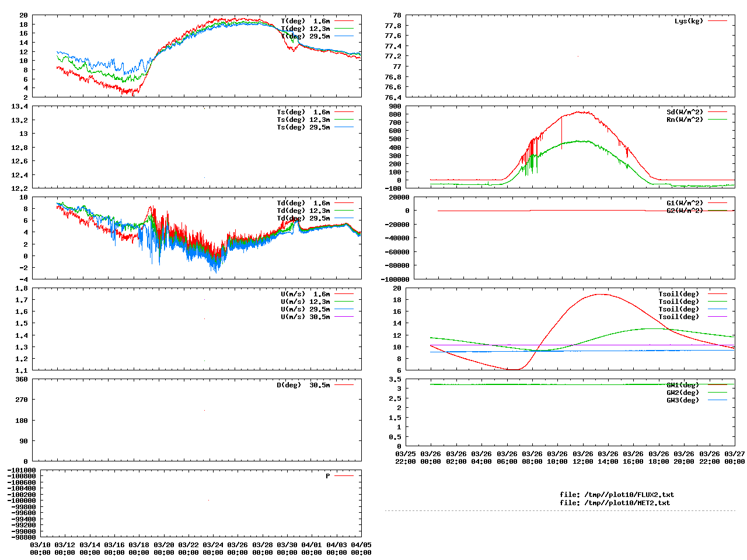Select the 03/27 00:00 time axis label
Viewport: 747px width, 560px height.
734,457
